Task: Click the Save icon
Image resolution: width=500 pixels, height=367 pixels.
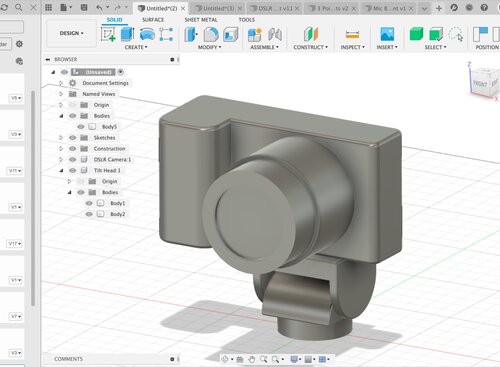Action: click(84, 7)
